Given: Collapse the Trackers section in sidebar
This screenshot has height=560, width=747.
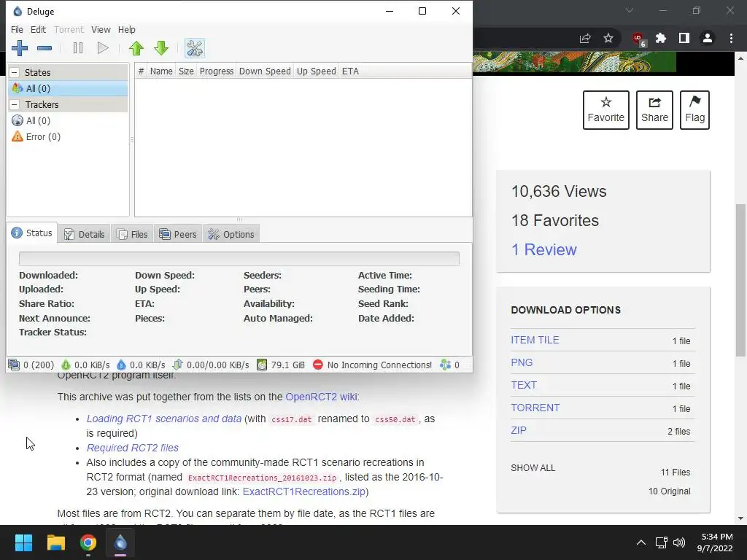Looking at the screenshot, I should pyautogui.click(x=15, y=104).
